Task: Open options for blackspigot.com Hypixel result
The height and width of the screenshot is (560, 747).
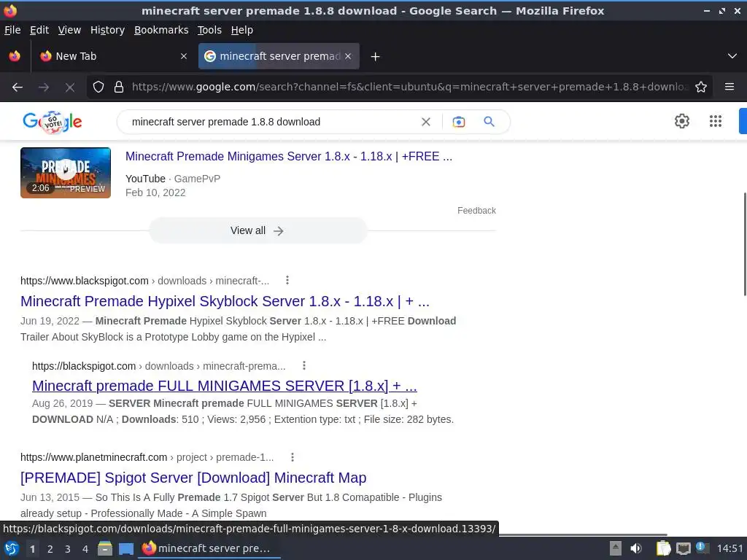Action: pyautogui.click(x=287, y=281)
